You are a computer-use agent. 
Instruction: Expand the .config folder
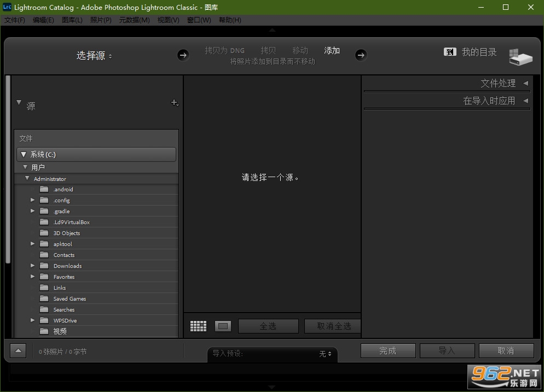[x=32, y=200]
